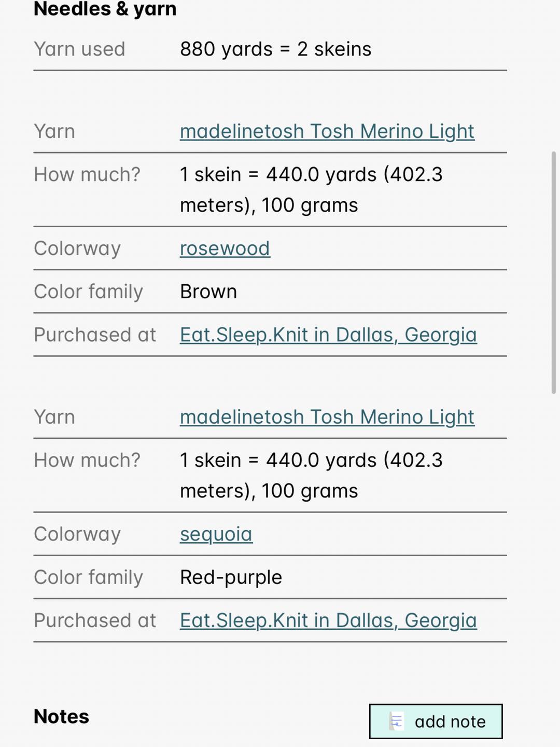560x747 pixels.
Task: Click the 880 yards = 2 skeins text
Action: pos(276,49)
